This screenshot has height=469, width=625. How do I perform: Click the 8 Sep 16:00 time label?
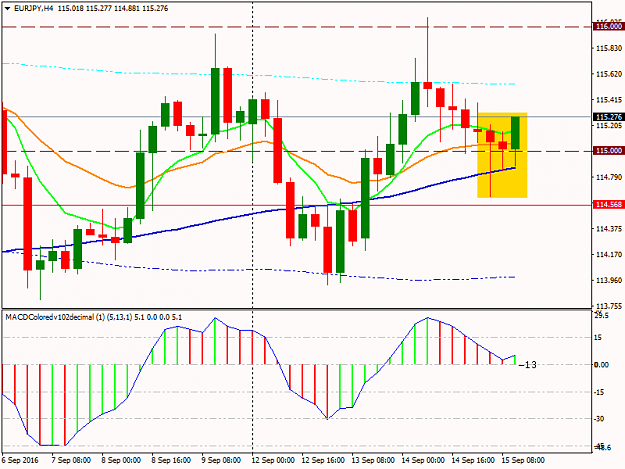point(171,460)
